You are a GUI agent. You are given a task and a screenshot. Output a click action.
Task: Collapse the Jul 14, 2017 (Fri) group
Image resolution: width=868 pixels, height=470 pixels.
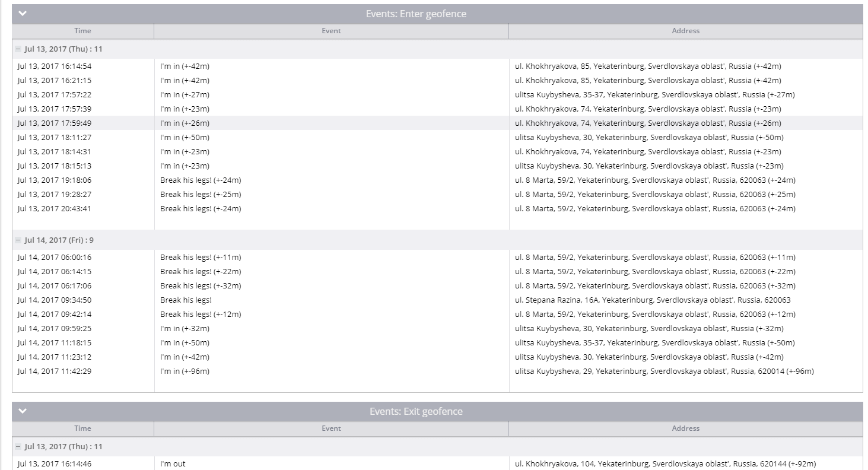[18, 240]
